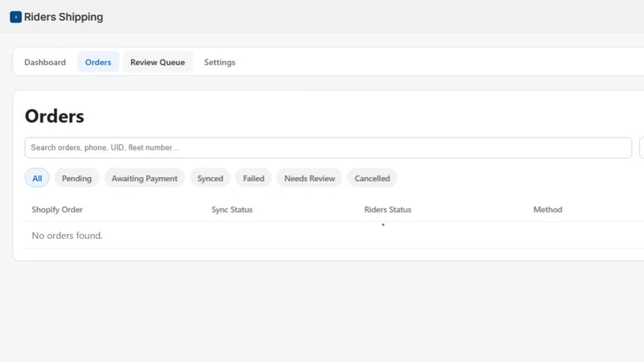Click the Riders Shipping app title
The image size is (644, 362).
click(64, 17)
